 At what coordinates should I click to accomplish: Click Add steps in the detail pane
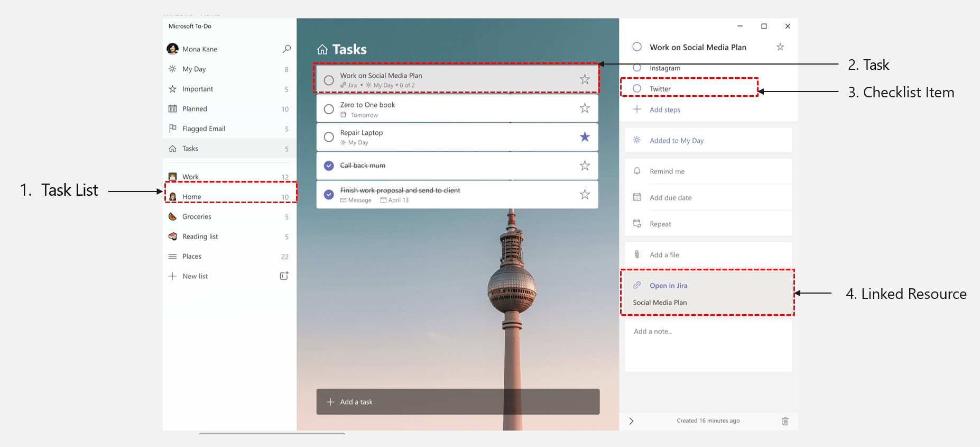(x=664, y=110)
